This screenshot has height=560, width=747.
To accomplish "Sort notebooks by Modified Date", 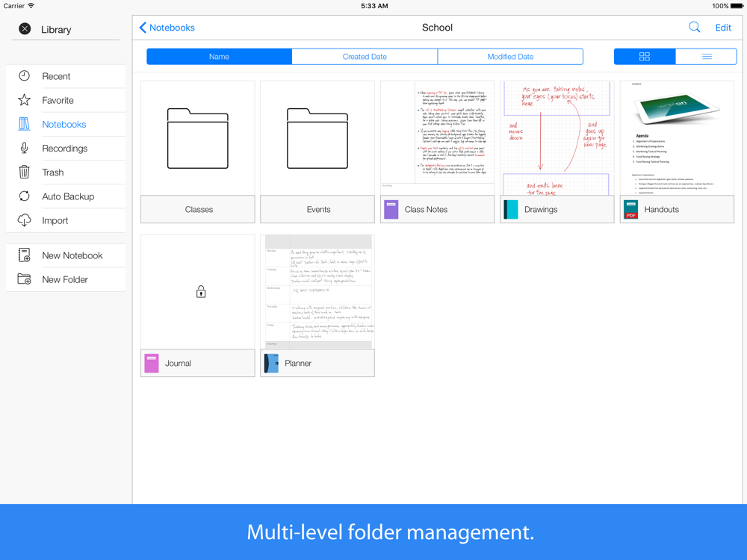I will click(510, 56).
